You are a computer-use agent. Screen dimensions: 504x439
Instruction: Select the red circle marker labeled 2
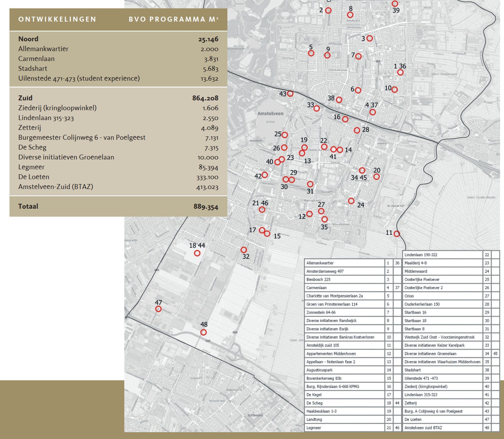pyautogui.click(x=329, y=11)
